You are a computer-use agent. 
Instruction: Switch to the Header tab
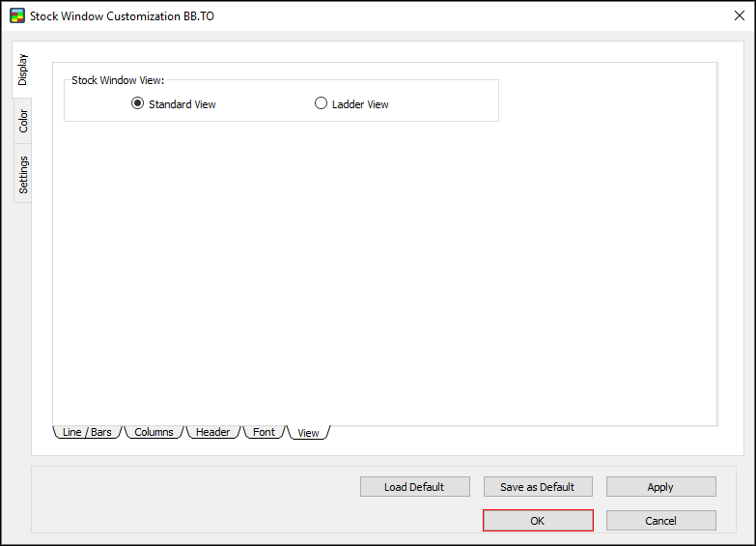tap(212, 432)
